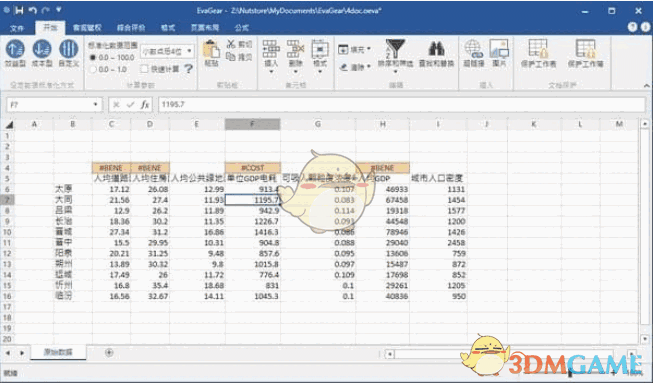This screenshot has width=653, height=383.
Task: Switch to the 页面布局 ribbon tab
Action: tap(204, 28)
